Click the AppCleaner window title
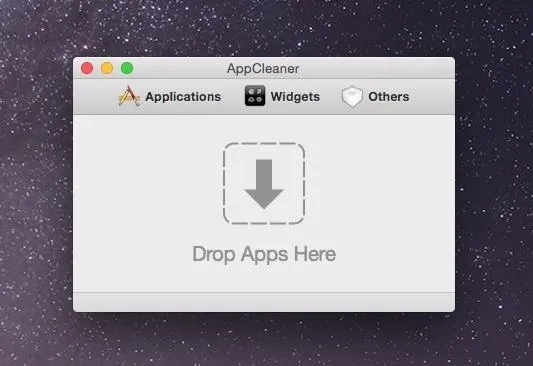 click(x=263, y=69)
